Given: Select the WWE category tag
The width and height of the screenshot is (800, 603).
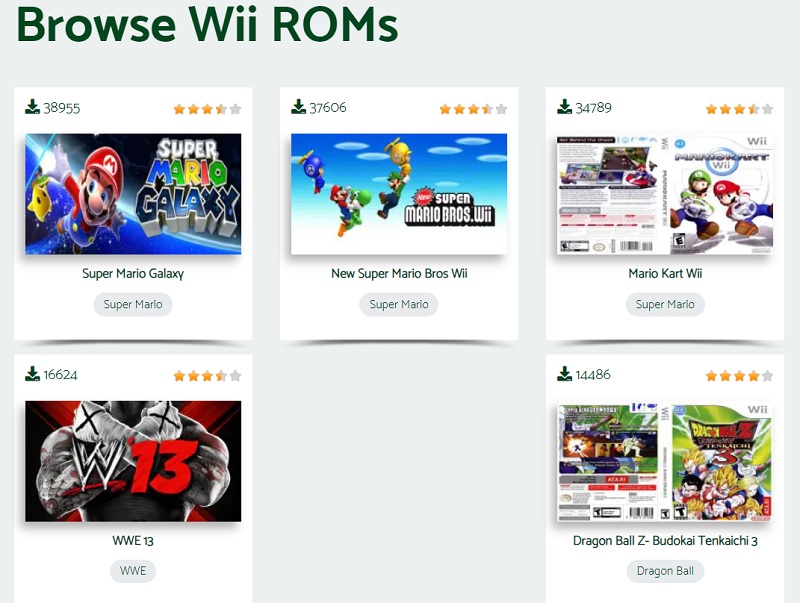Looking at the screenshot, I should click(133, 571).
